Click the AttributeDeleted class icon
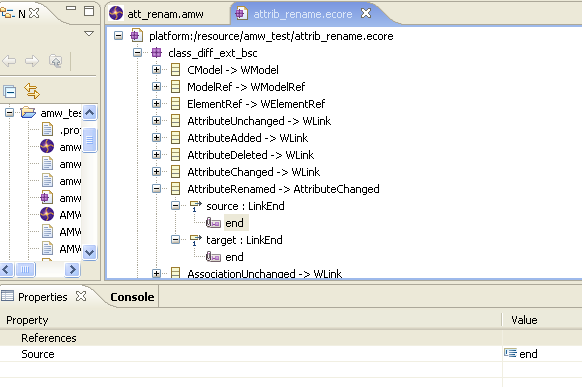 click(x=175, y=155)
